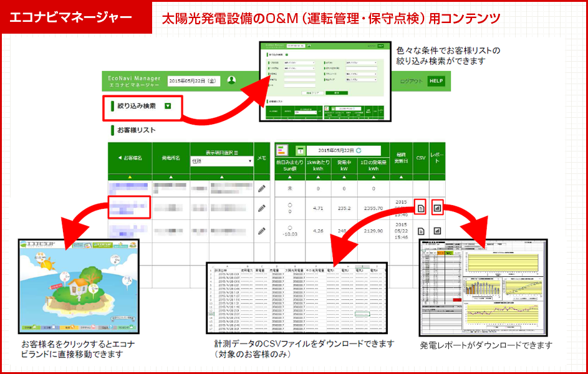Click the user profile icon in header

pyautogui.click(x=231, y=81)
